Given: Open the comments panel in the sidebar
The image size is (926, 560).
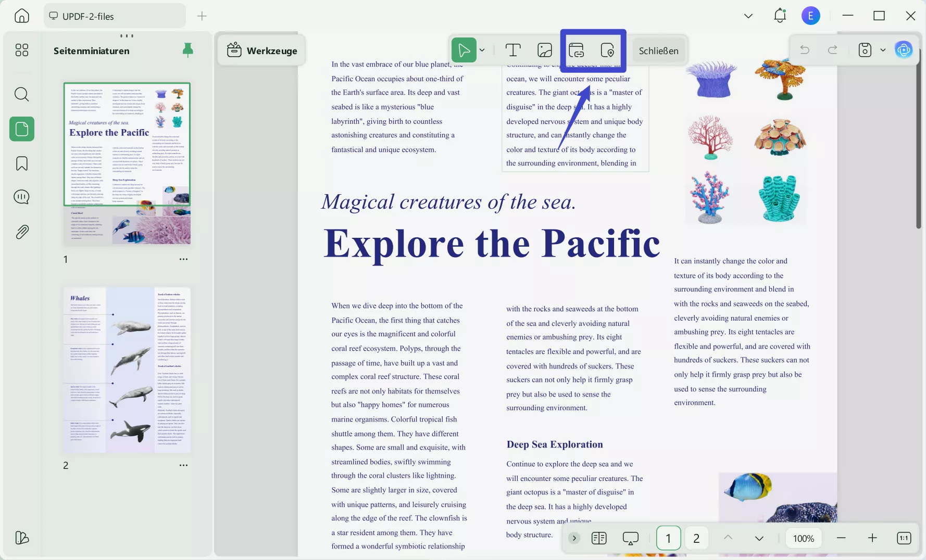Looking at the screenshot, I should [22, 197].
